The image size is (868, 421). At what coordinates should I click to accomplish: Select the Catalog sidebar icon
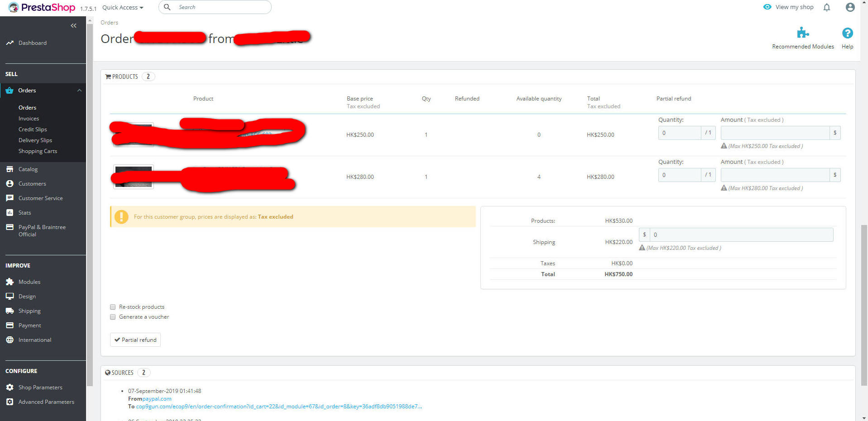click(10, 169)
